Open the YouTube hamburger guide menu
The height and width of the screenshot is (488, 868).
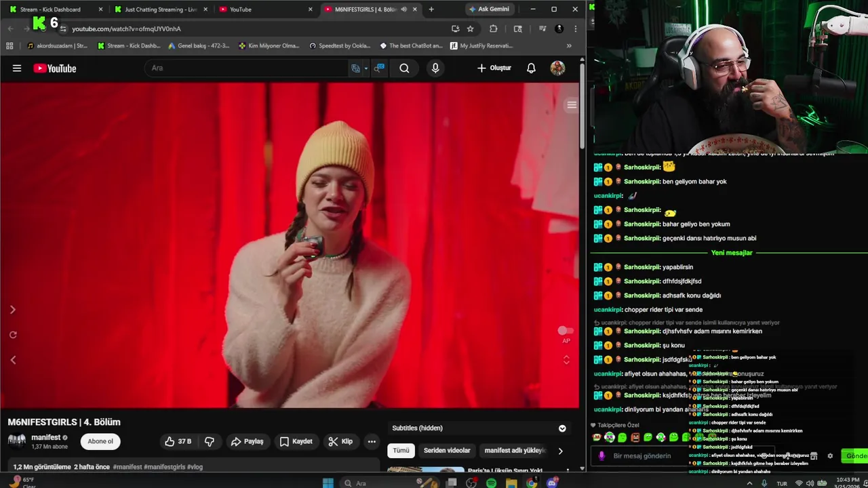point(17,68)
